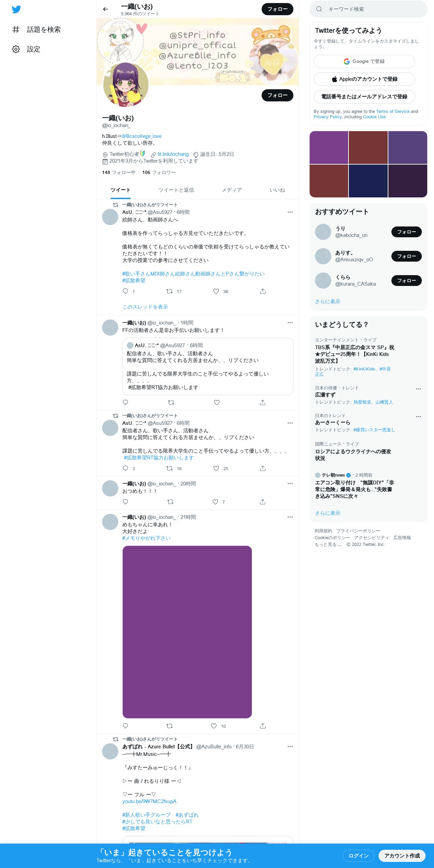Follow うり @kabocha_uri

coord(407,232)
